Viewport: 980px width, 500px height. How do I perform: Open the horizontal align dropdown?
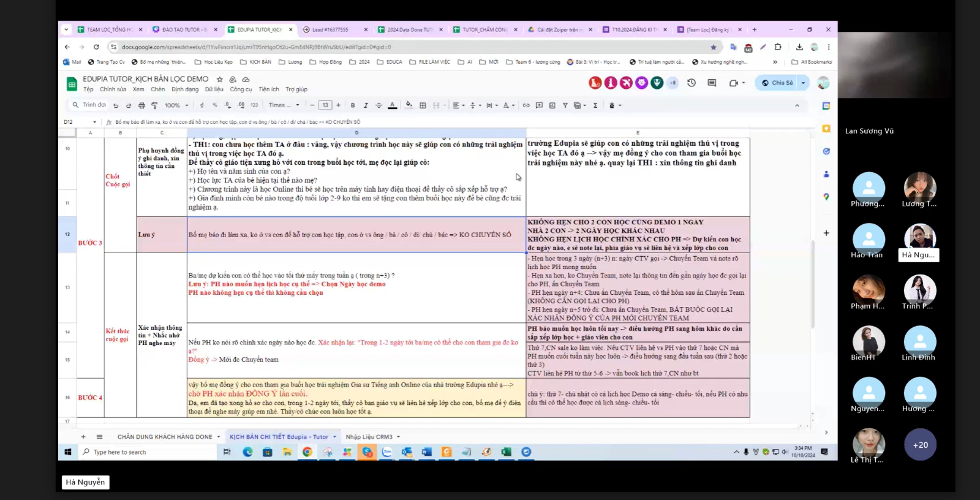(459, 105)
